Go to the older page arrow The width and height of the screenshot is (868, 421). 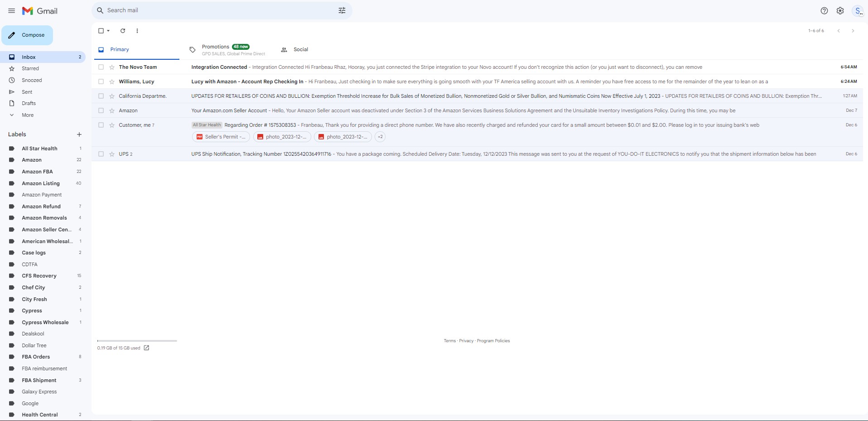[x=853, y=31]
